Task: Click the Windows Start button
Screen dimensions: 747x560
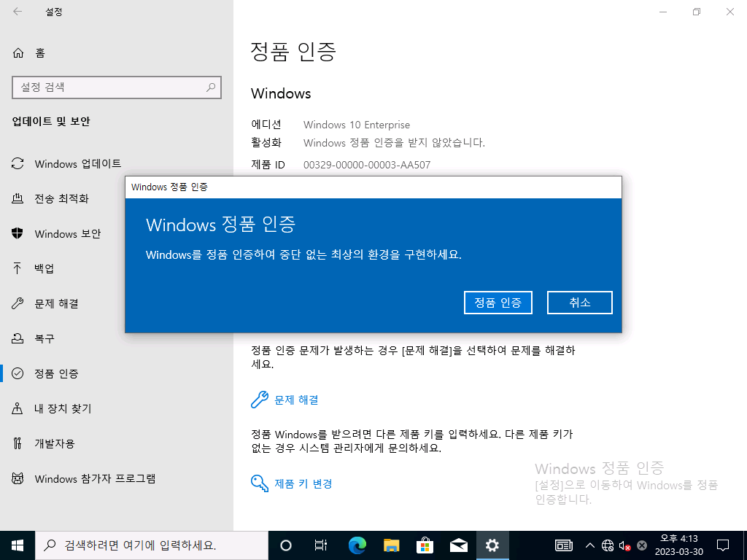Action: (x=18, y=545)
